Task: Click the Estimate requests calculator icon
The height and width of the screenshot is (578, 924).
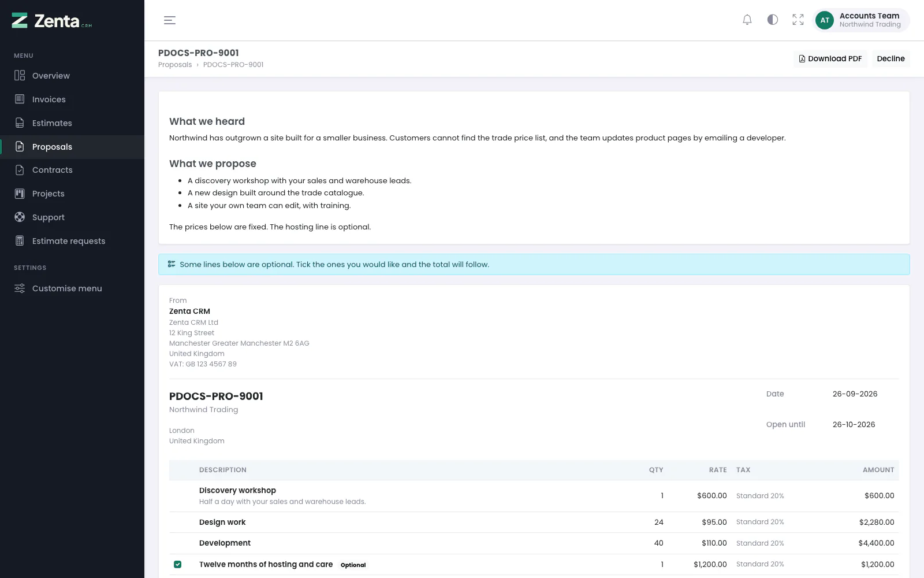Action: pyautogui.click(x=20, y=241)
